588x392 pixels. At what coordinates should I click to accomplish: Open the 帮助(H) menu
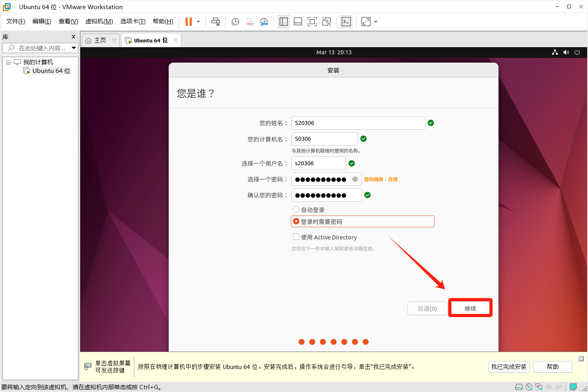[163, 21]
